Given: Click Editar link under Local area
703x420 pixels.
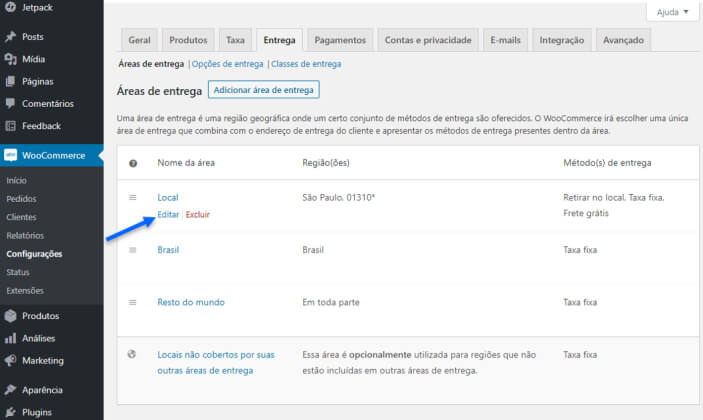Looking at the screenshot, I should (x=168, y=215).
